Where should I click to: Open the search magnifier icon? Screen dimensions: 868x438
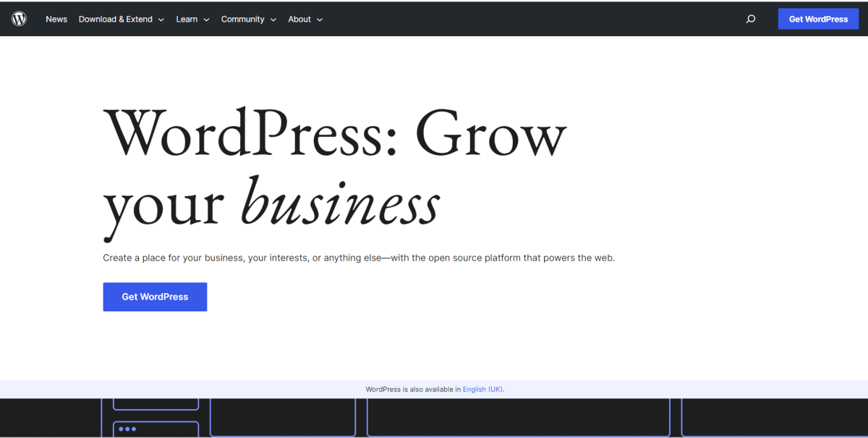pos(751,20)
